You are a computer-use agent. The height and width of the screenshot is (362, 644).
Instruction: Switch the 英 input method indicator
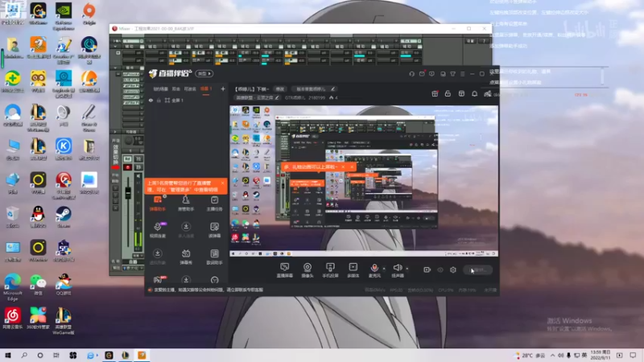pos(584,356)
